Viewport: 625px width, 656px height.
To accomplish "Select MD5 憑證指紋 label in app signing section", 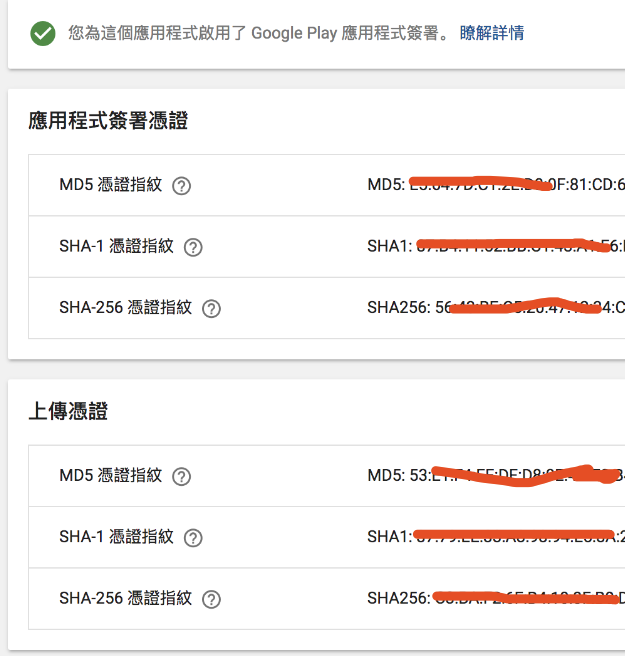I will point(110,184).
